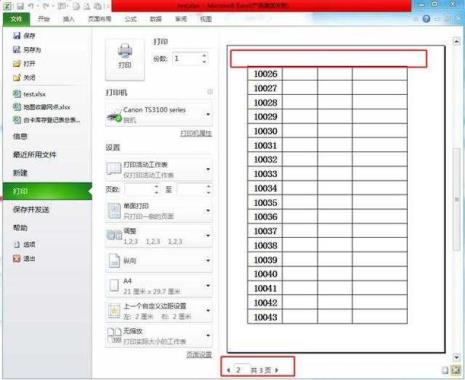The width and height of the screenshot is (465, 380).
Task: Click the printer info icon beside 打印机 heading
Action: [210, 92]
